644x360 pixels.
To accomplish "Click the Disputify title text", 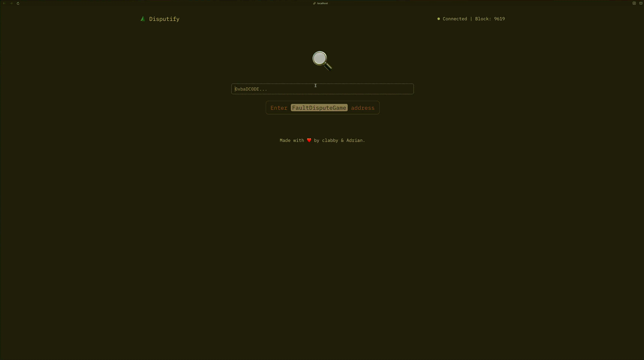I will pyautogui.click(x=164, y=19).
